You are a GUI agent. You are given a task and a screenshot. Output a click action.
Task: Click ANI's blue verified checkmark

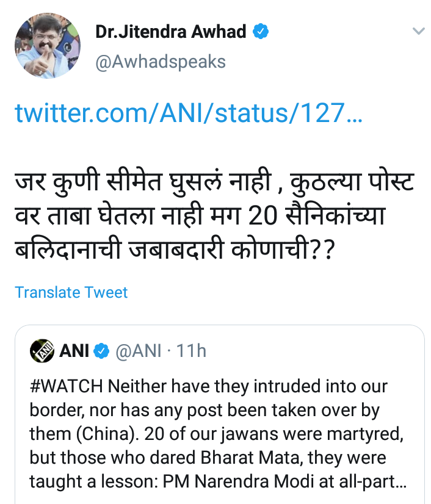click(101, 351)
